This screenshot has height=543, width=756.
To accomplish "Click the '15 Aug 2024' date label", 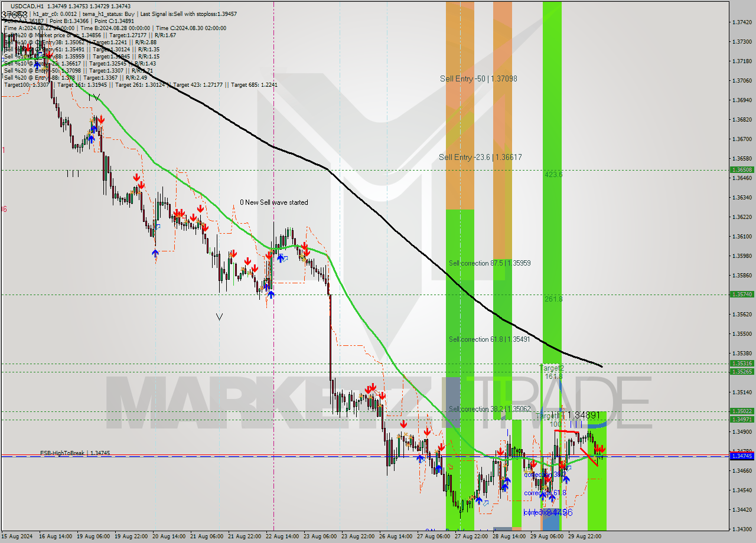I will 18,537.
